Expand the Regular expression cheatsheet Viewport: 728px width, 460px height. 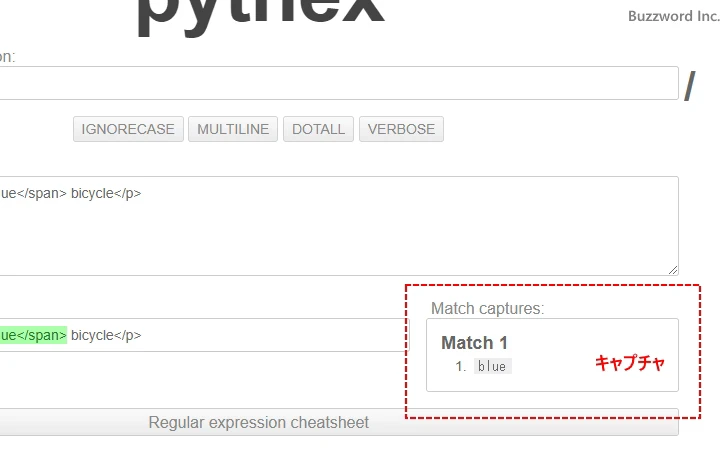coord(258,422)
